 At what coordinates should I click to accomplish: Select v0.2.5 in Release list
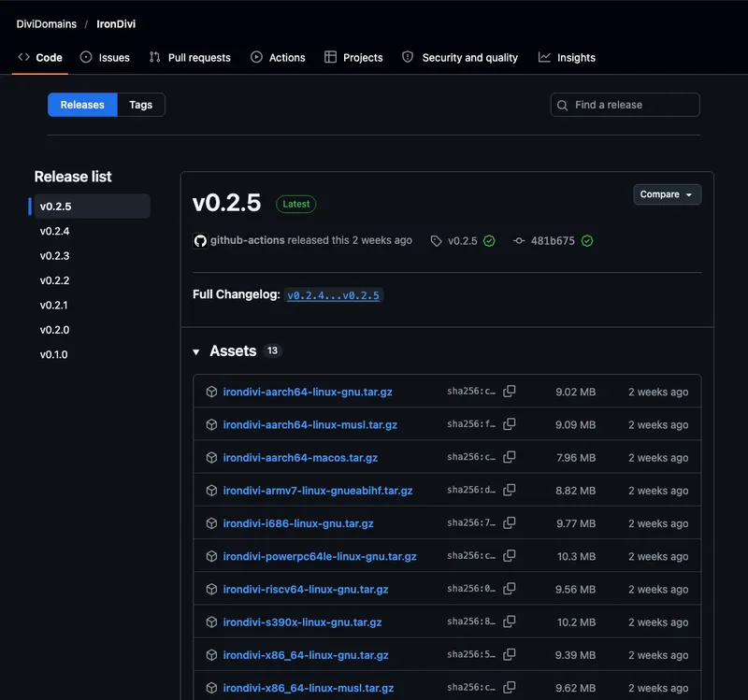(90, 207)
